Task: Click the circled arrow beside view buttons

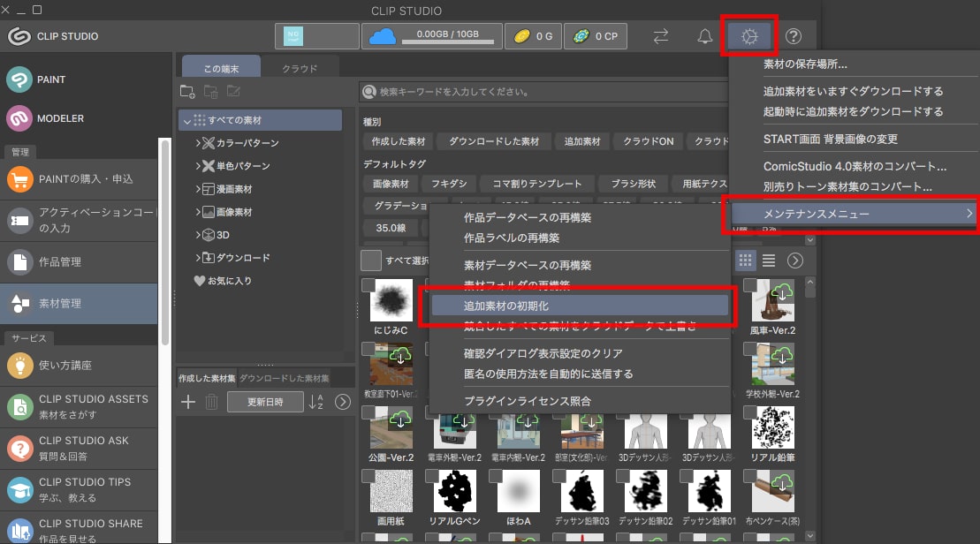Action: tap(794, 261)
